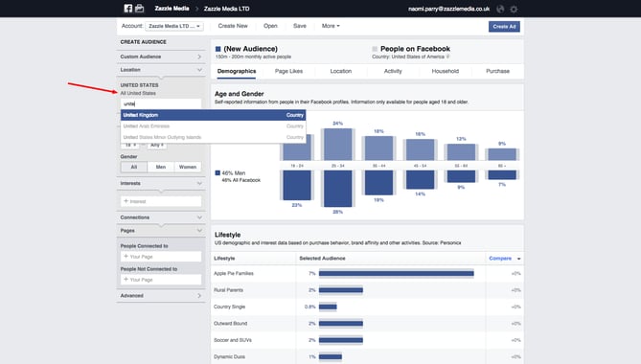The image size is (641, 364).
Task: Click the info icon beside United States of America
Action: click(448, 57)
